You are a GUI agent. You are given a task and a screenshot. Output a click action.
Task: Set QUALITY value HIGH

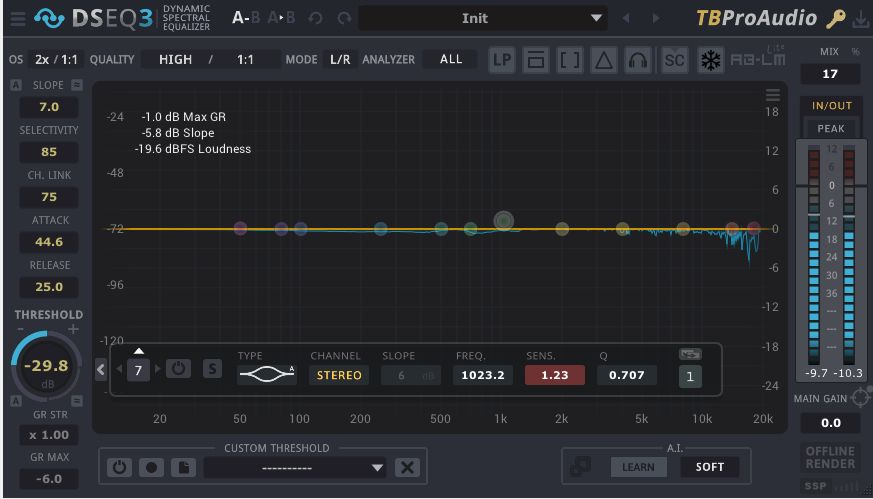175,60
